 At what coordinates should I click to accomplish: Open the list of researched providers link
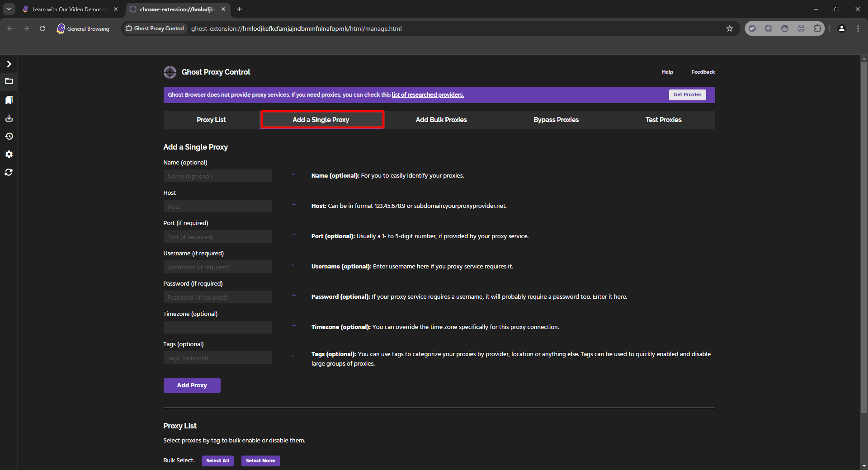pyautogui.click(x=427, y=95)
